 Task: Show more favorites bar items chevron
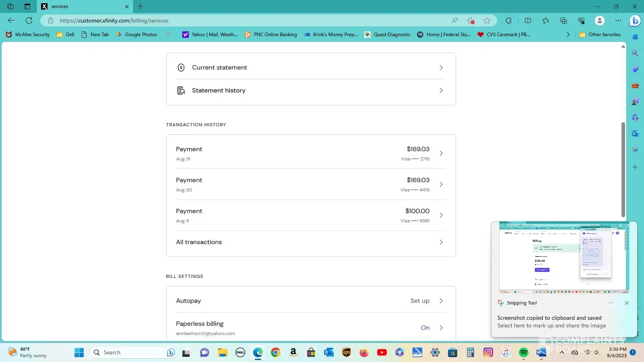point(568,35)
